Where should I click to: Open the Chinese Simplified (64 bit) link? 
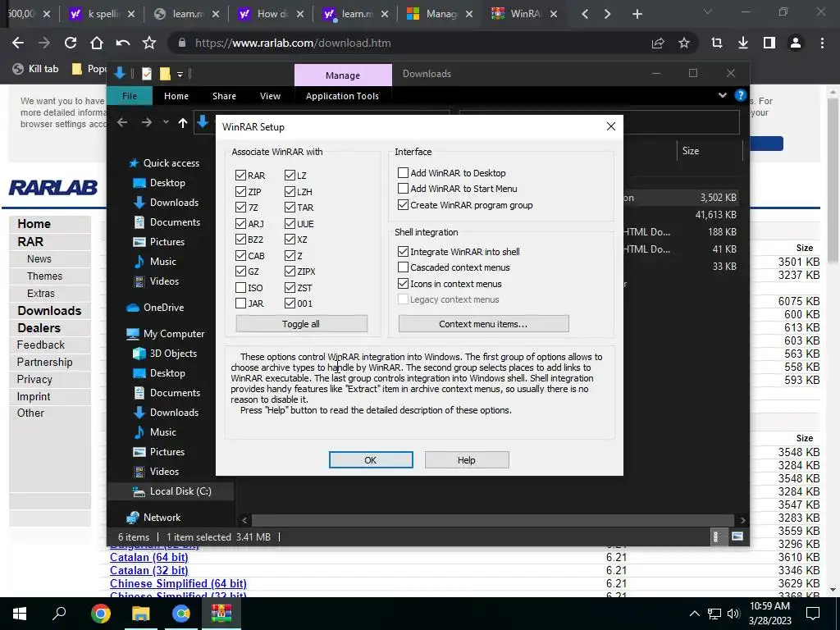pyautogui.click(x=178, y=583)
